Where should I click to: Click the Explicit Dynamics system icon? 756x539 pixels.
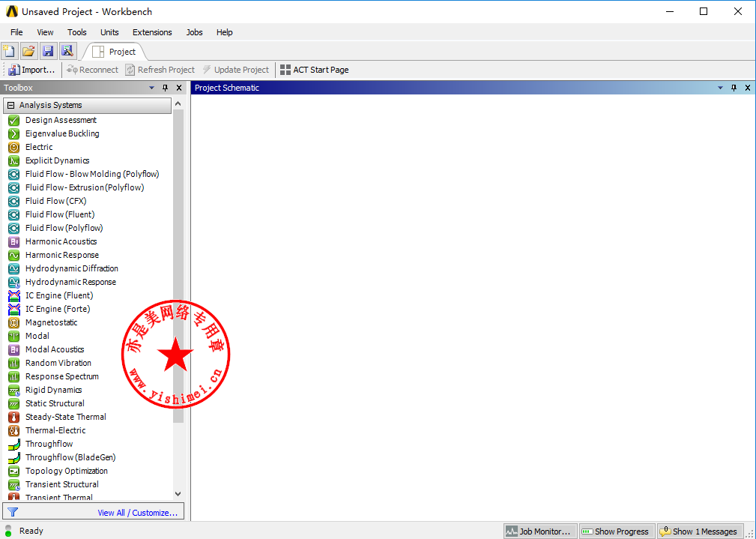pyautogui.click(x=14, y=160)
